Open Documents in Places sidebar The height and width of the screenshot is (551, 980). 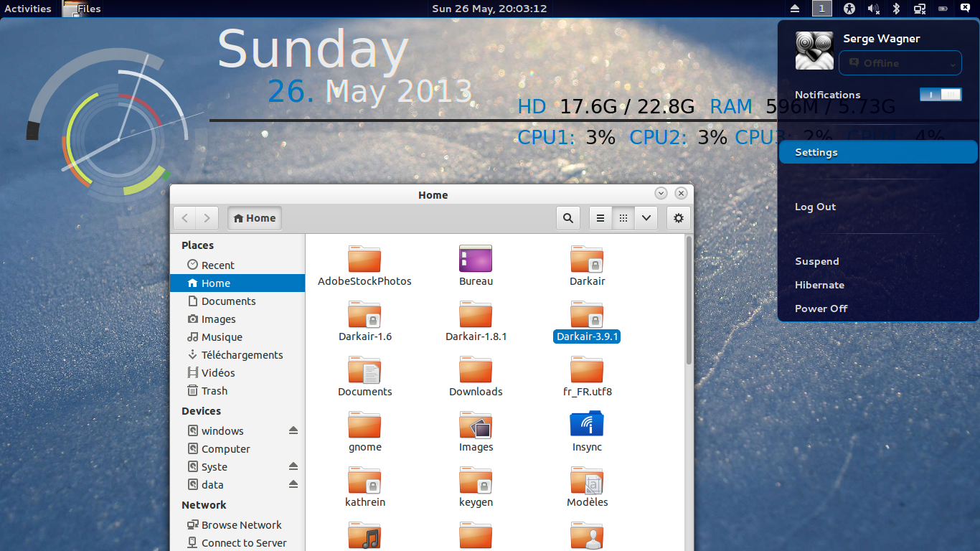click(x=237, y=301)
